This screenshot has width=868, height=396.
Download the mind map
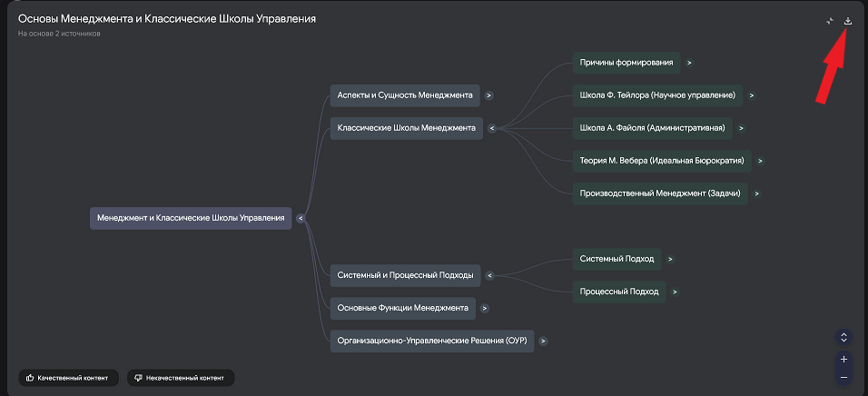tap(848, 21)
